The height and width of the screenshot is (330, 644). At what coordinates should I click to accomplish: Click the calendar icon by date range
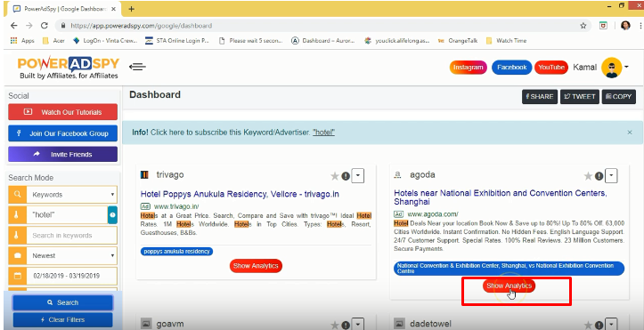point(17,276)
